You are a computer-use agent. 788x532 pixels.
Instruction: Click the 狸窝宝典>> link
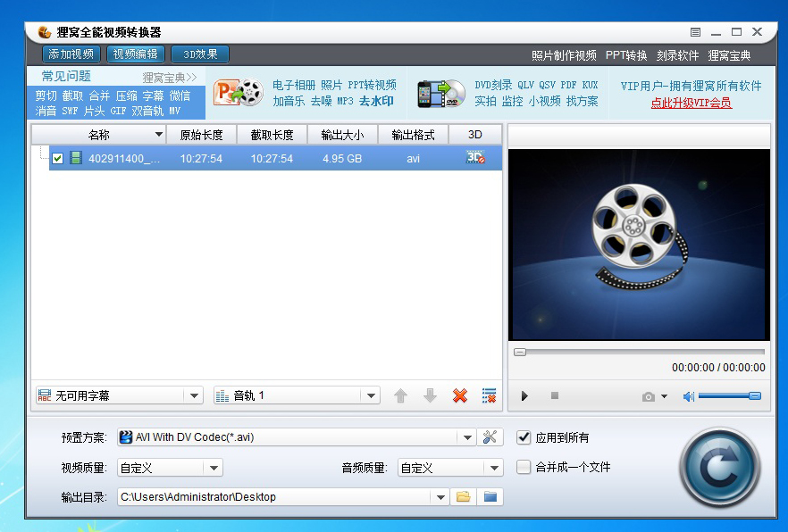(x=170, y=78)
